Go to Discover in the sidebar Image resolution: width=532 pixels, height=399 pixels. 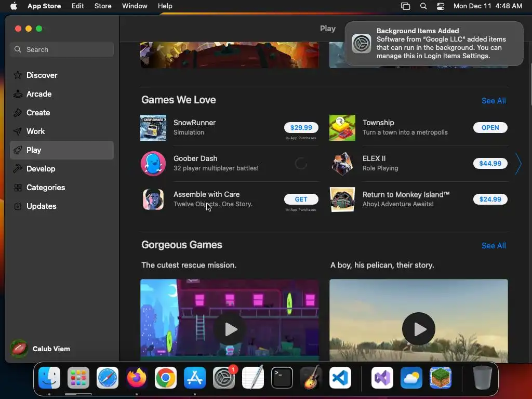pos(62,75)
